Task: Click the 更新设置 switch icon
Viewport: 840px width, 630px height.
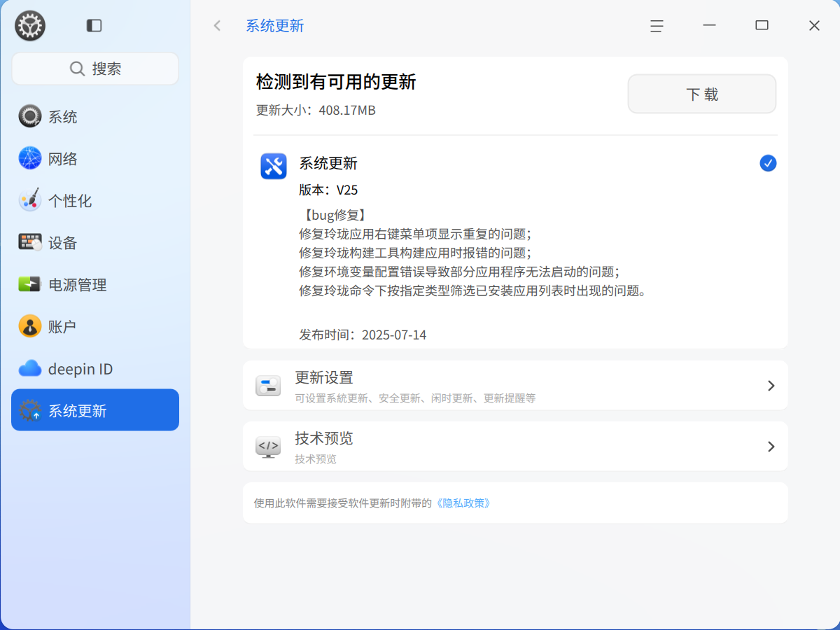Action: pyautogui.click(x=268, y=386)
